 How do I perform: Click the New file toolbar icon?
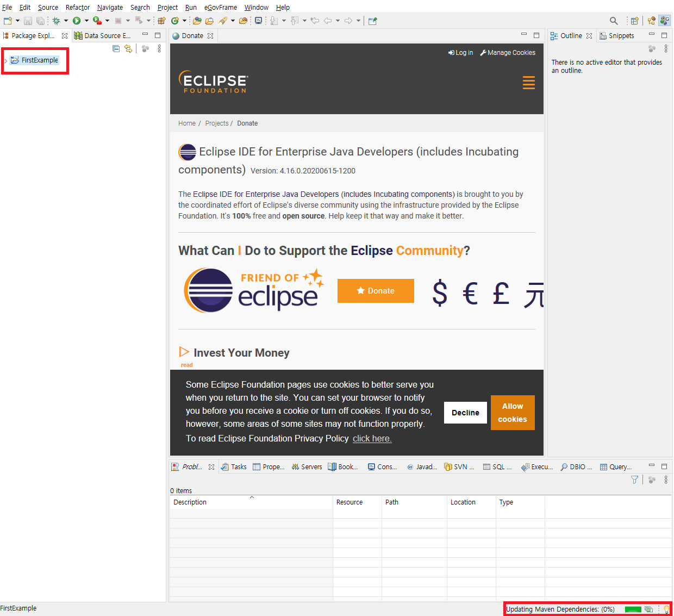coord(8,21)
